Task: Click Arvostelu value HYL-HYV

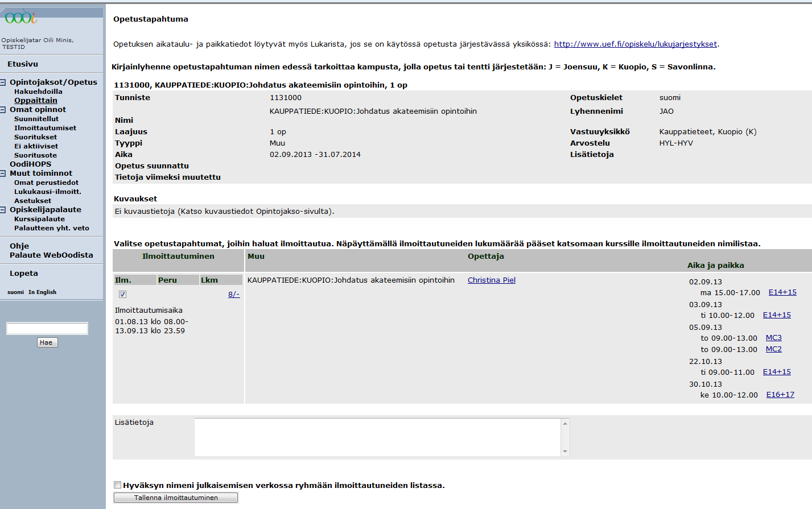Action: pyautogui.click(x=676, y=143)
